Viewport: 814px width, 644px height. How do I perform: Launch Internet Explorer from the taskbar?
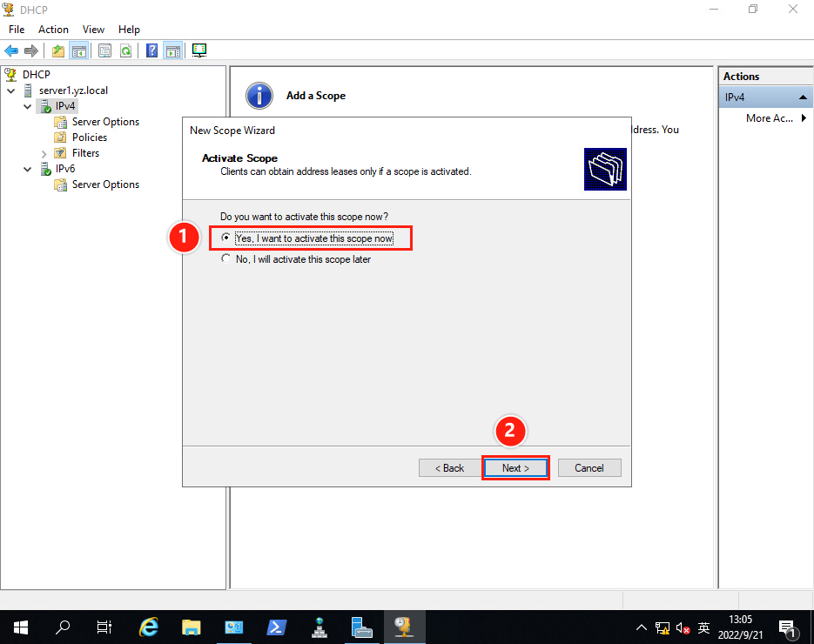[x=149, y=627]
